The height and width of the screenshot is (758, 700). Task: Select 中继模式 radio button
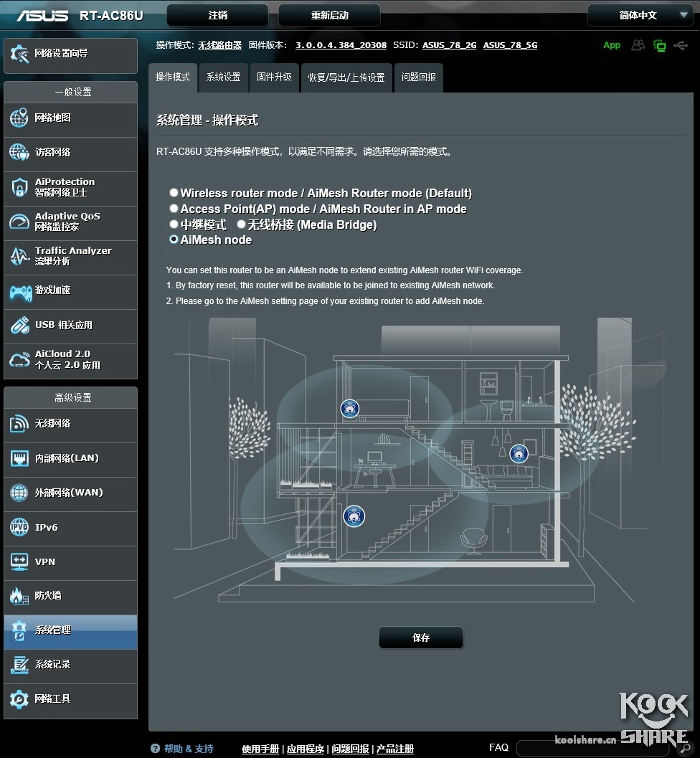click(x=174, y=224)
